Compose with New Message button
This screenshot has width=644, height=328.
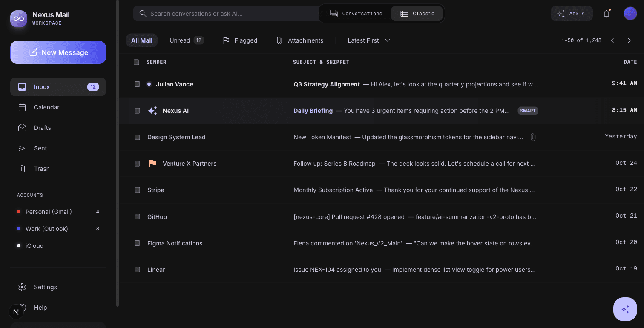coord(58,52)
